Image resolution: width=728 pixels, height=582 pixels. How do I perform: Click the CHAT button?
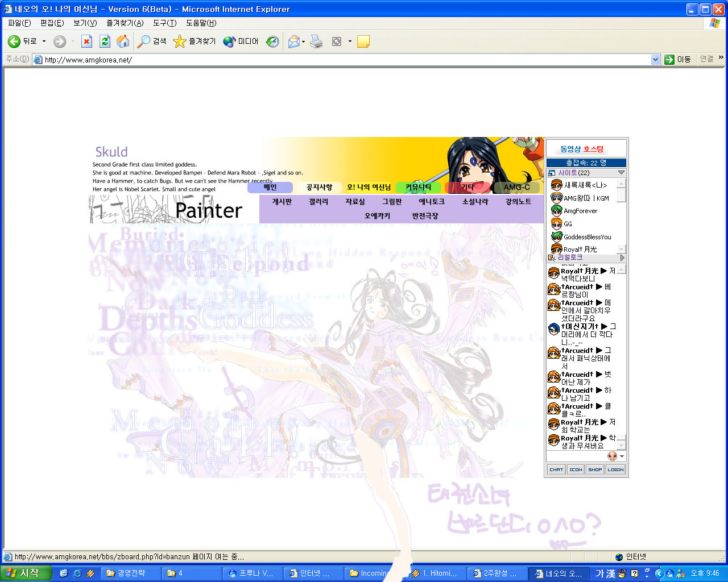pyautogui.click(x=556, y=469)
